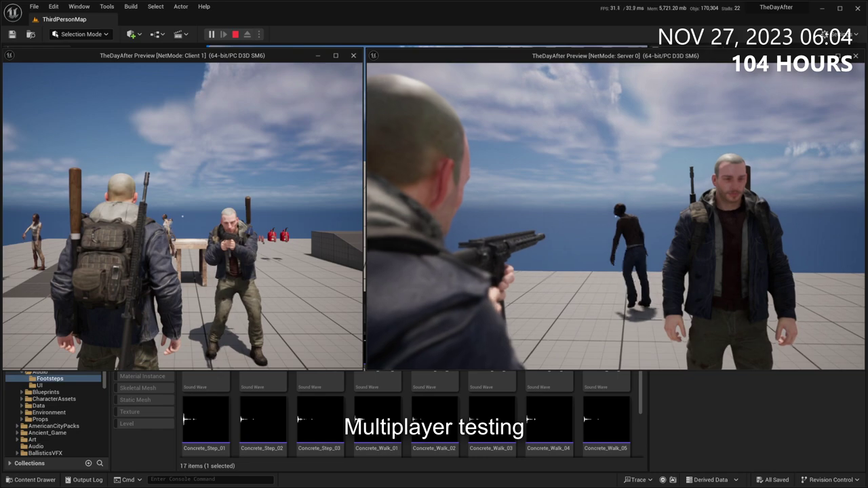Expand the BallisticsVFX folder
Screen dimensions: 868x488
pyautogui.click(x=18, y=453)
